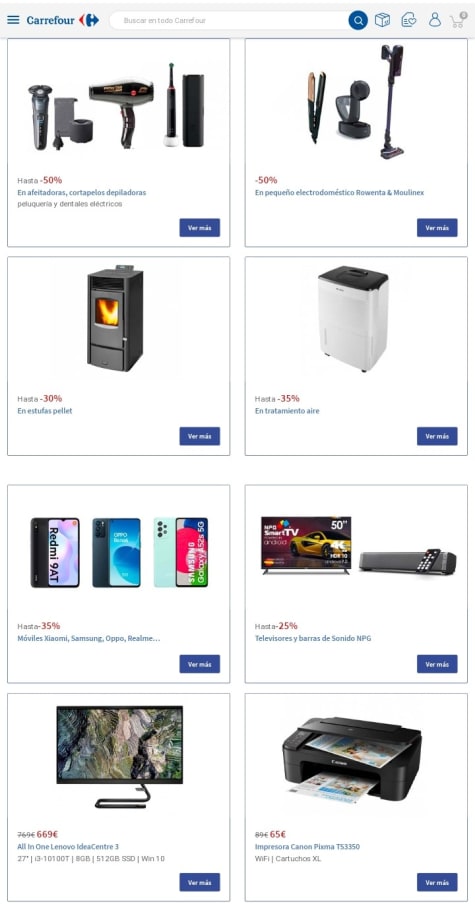Open the favorites heart list icon
475x910 pixels.
409,20
